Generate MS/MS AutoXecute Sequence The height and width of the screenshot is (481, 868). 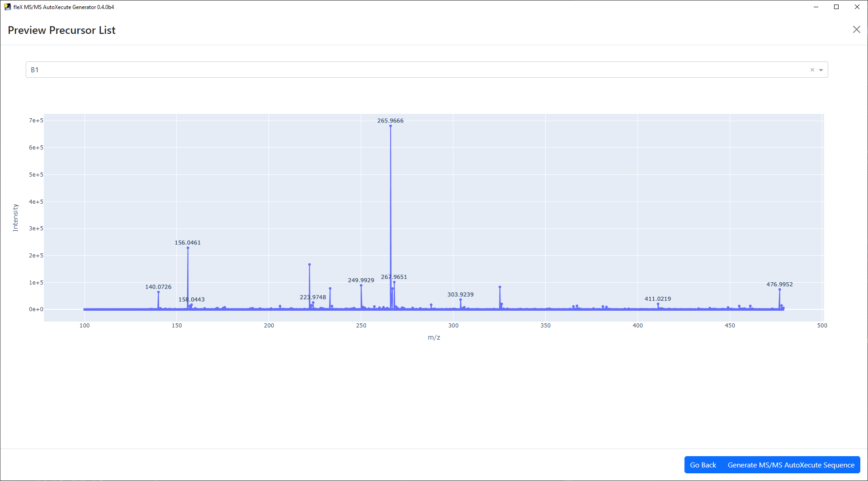(791, 465)
